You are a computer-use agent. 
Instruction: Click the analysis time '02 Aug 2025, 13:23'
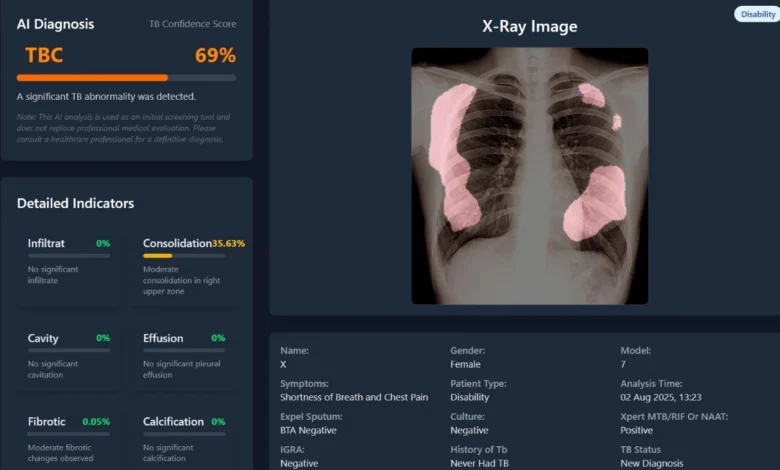tap(661, 397)
